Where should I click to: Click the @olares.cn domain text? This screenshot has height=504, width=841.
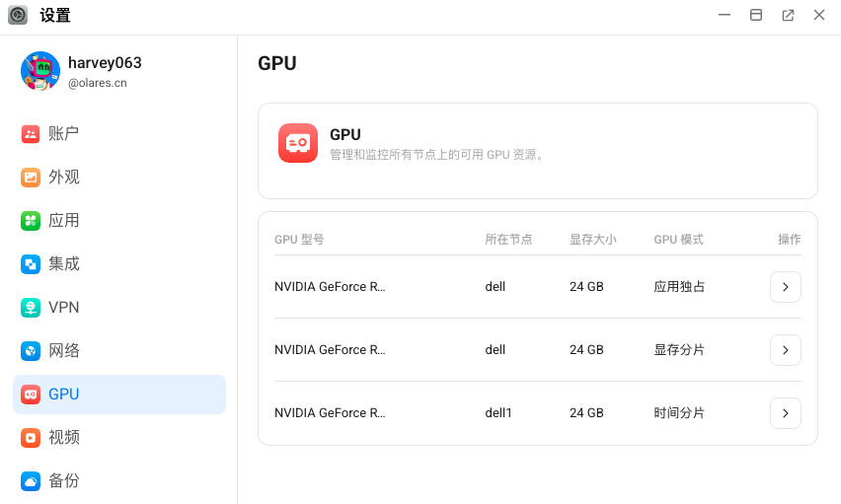pos(97,83)
